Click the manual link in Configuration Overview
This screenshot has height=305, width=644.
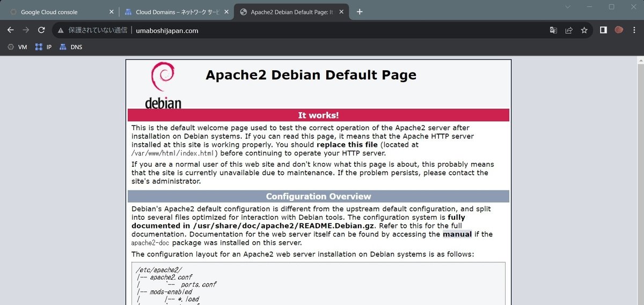(x=457, y=234)
